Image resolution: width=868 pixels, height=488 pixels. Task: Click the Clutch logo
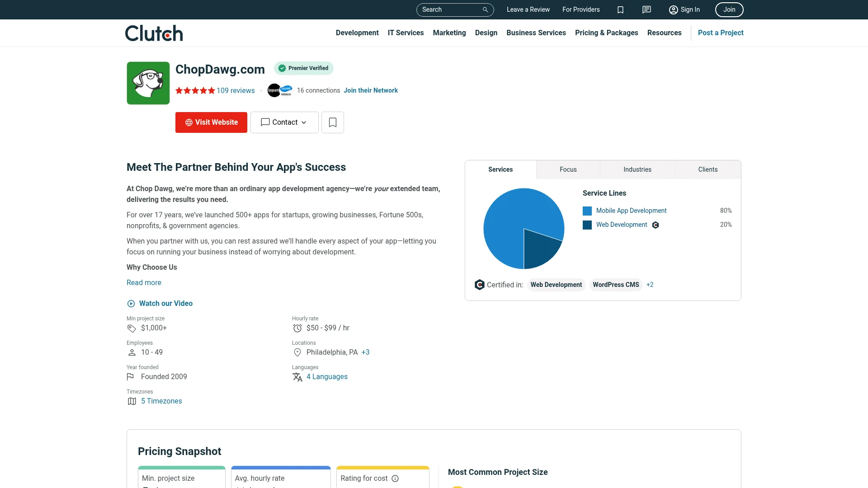(x=154, y=33)
